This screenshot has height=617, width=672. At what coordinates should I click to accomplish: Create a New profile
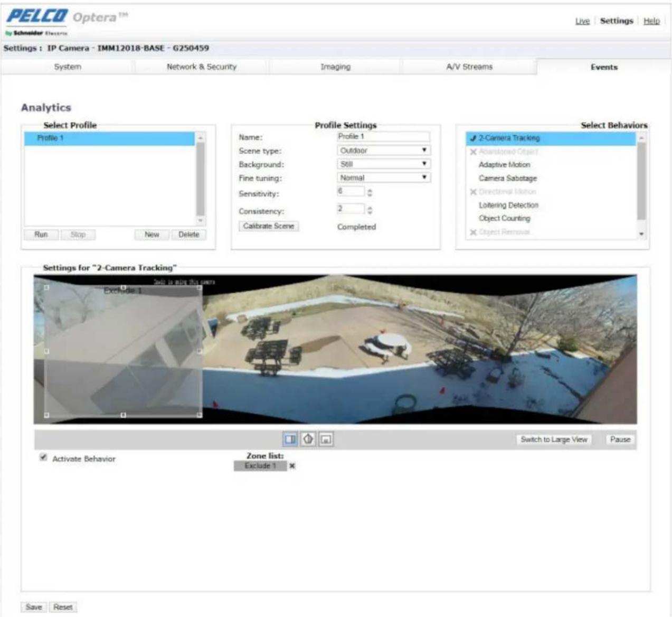pyautogui.click(x=152, y=235)
